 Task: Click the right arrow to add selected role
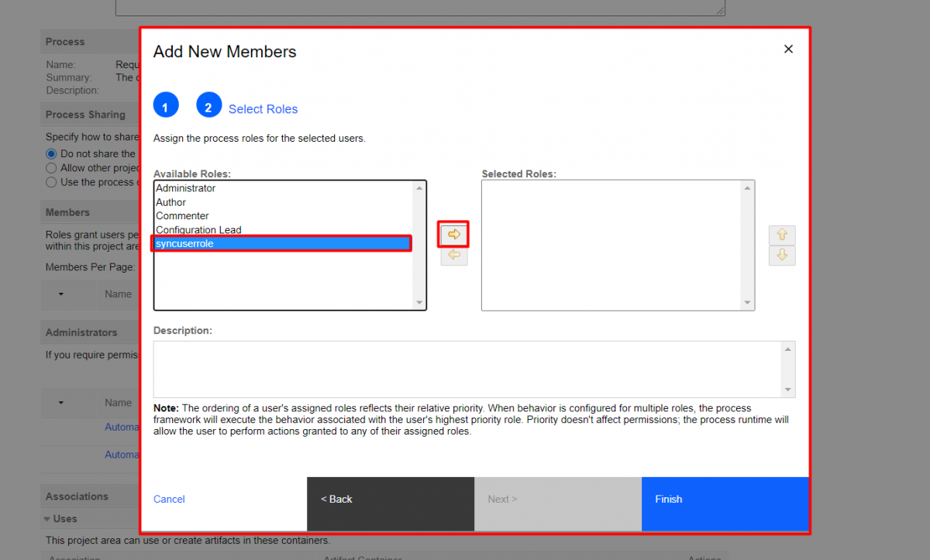454,234
